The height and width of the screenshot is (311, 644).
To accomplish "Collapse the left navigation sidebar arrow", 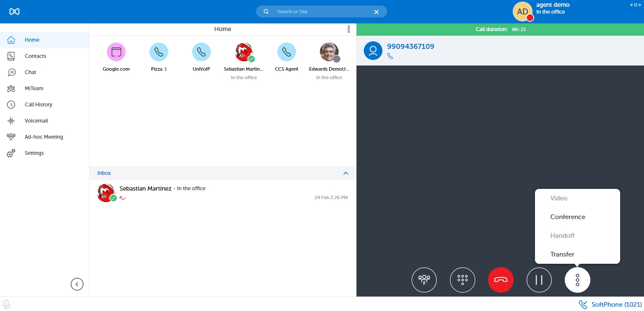I will point(77,284).
